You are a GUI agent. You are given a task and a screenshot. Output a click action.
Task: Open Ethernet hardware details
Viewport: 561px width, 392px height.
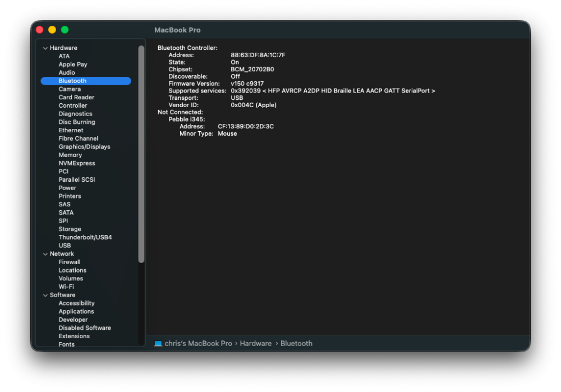[71, 130]
